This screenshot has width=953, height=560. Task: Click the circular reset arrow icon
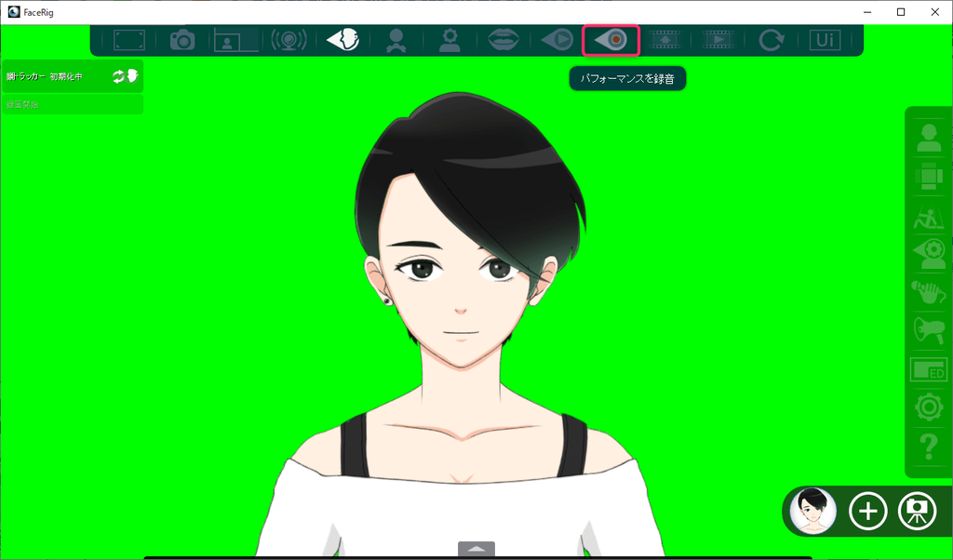pos(772,40)
